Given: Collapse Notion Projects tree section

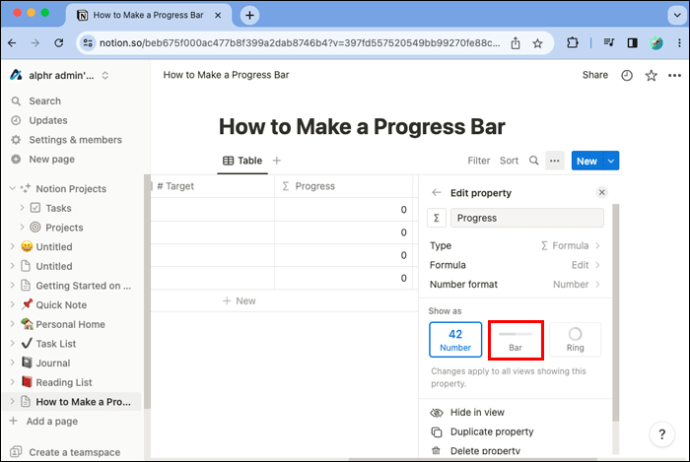Looking at the screenshot, I should pyautogui.click(x=12, y=188).
